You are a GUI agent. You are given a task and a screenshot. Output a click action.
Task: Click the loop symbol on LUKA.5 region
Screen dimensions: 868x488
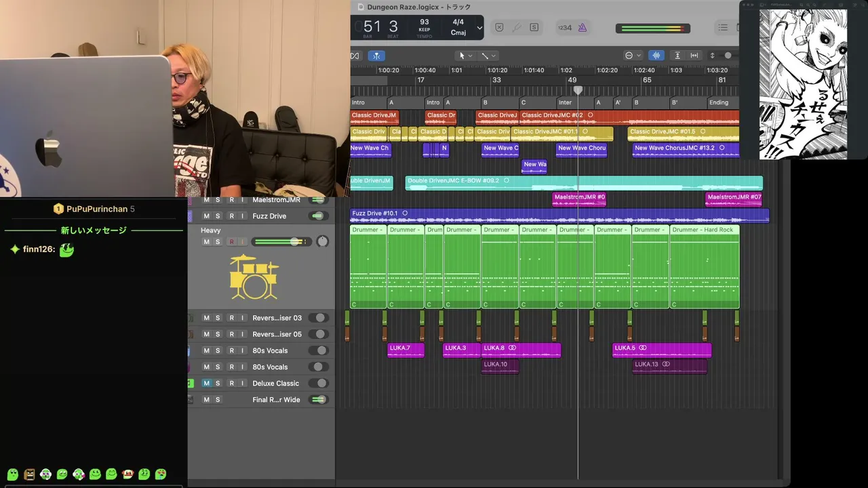[642, 348]
